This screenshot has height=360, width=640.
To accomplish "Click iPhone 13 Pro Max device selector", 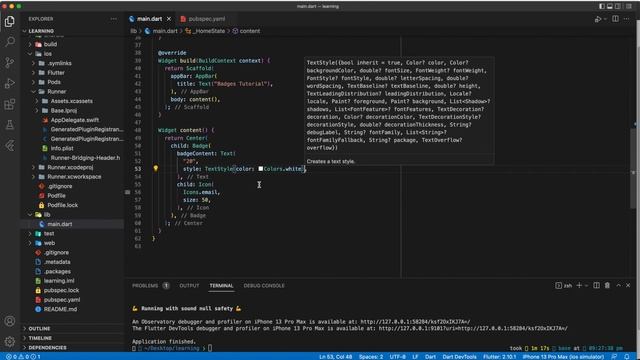I will (x=563, y=357).
